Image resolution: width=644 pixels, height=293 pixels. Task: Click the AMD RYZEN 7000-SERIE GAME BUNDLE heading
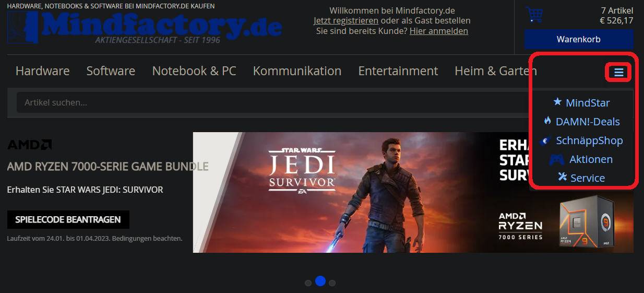108,167
